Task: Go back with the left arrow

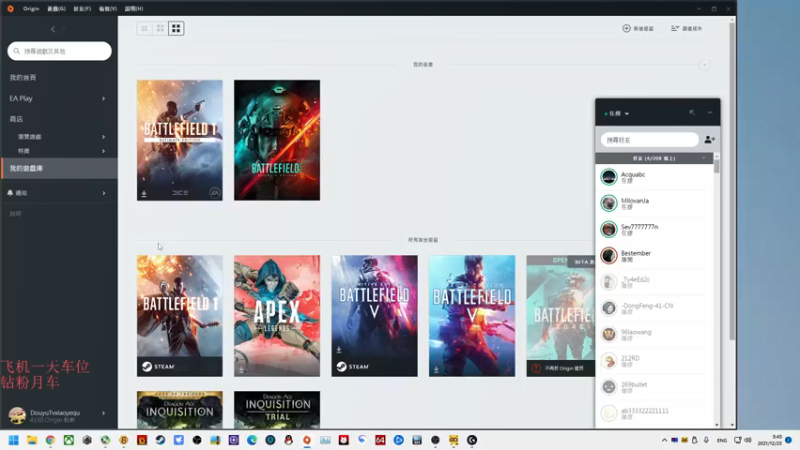Action: click(53, 29)
